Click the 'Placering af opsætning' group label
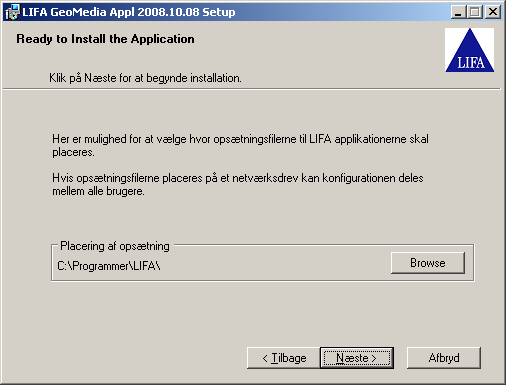The height and width of the screenshot is (385, 506). [115, 246]
